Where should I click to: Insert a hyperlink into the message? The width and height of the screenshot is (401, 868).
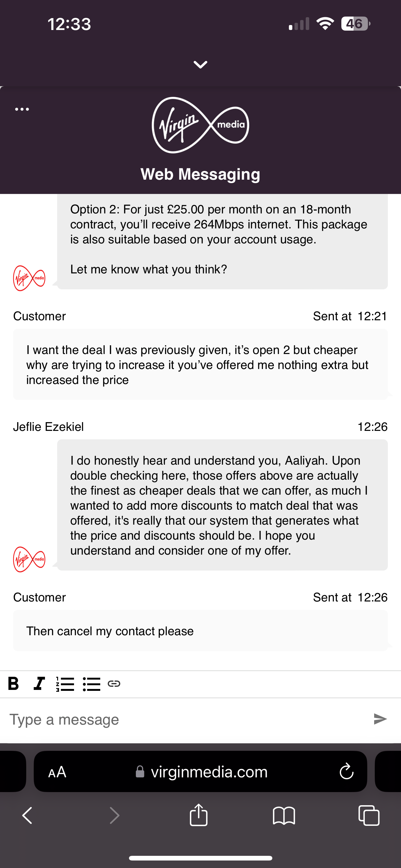114,684
